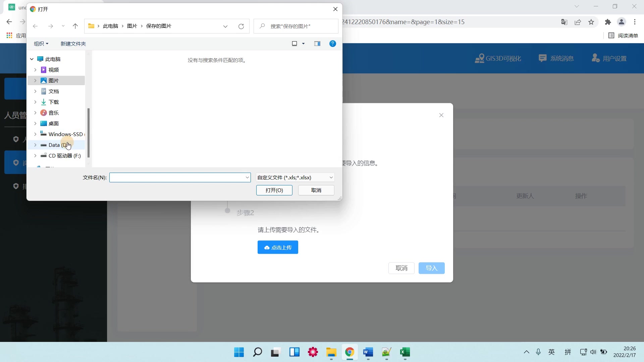Expand the 下载 folder node
This screenshot has height=362, width=644.
click(35, 102)
